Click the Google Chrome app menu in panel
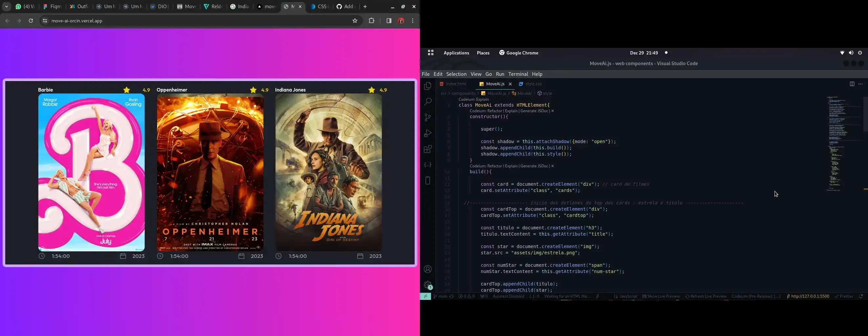This screenshot has width=868, height=336. pyautogui.click(x=519, y=53)
